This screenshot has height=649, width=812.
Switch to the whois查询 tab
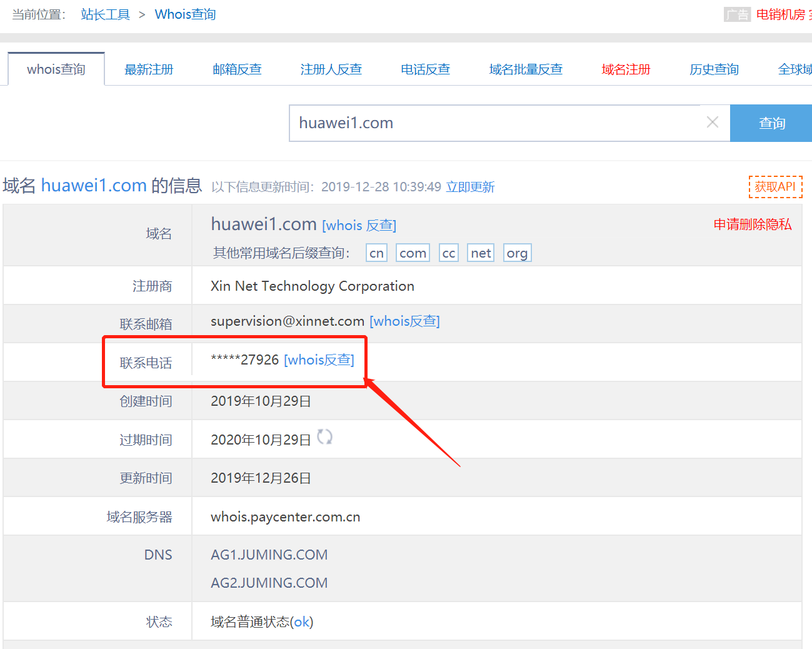(56, 69)
